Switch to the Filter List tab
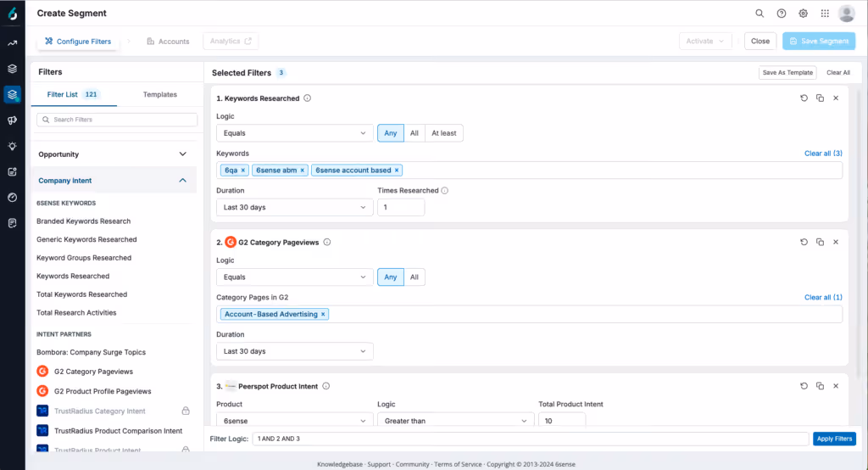 [x=74, y=95]
